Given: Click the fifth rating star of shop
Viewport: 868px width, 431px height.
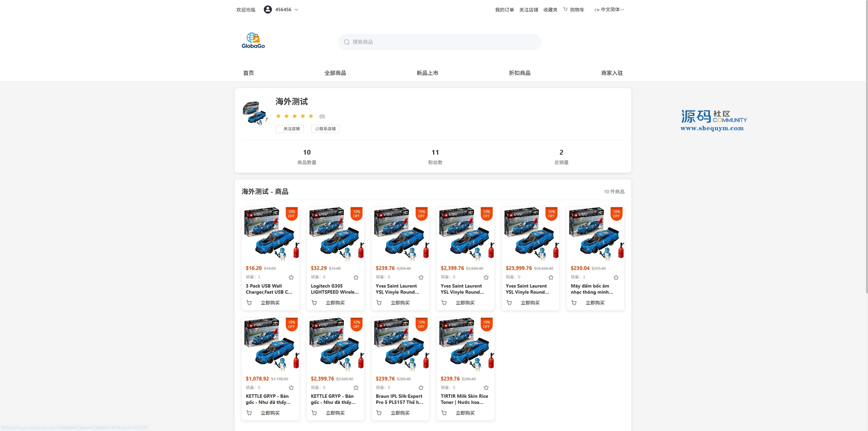Looking at the screenshot, I should tap(311, 116).
